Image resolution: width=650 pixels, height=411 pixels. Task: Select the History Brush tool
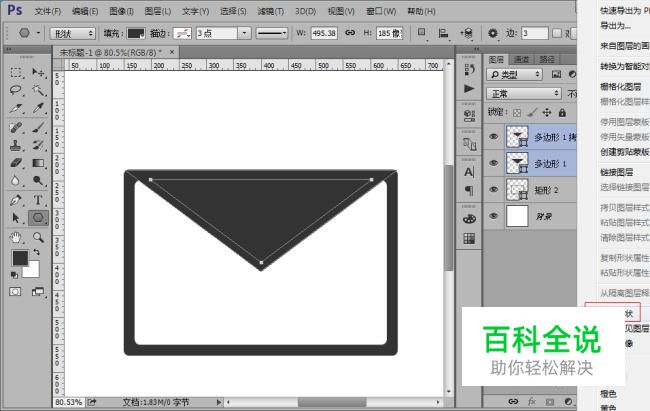click(38, 145)
